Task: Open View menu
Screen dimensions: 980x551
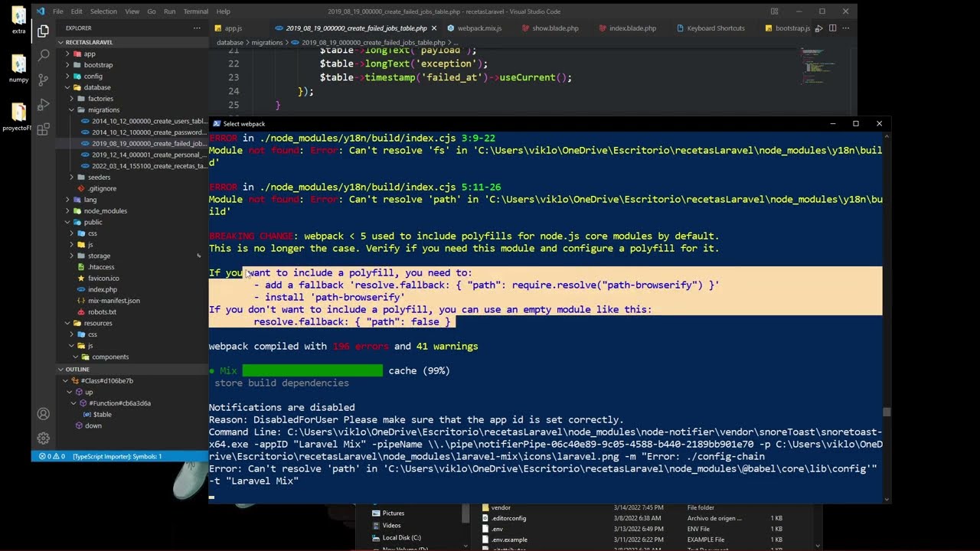Action: 132,11
